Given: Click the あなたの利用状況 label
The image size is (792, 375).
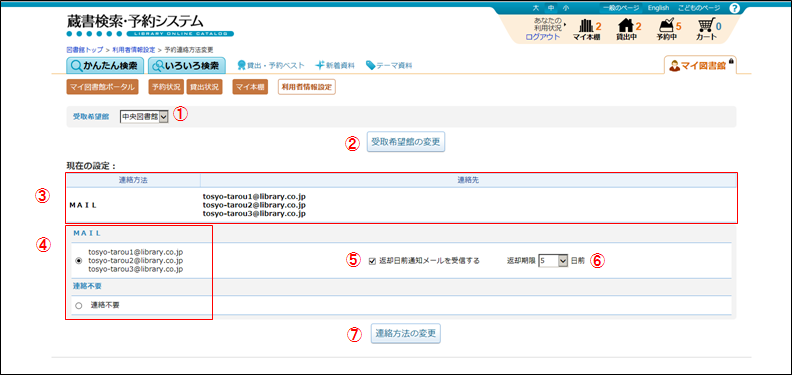Looking at the screenshot, I should [547, 24].
